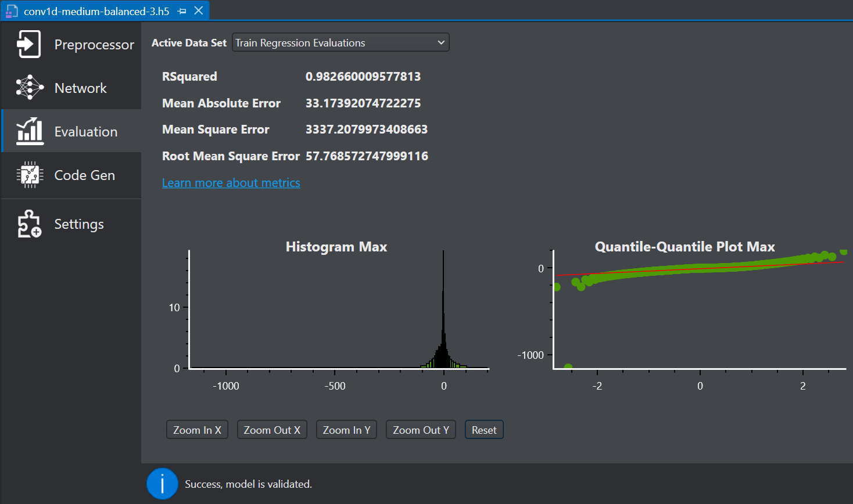
Task: Click the Evaluation bar chart icon
Action: (x=28, y=131)
